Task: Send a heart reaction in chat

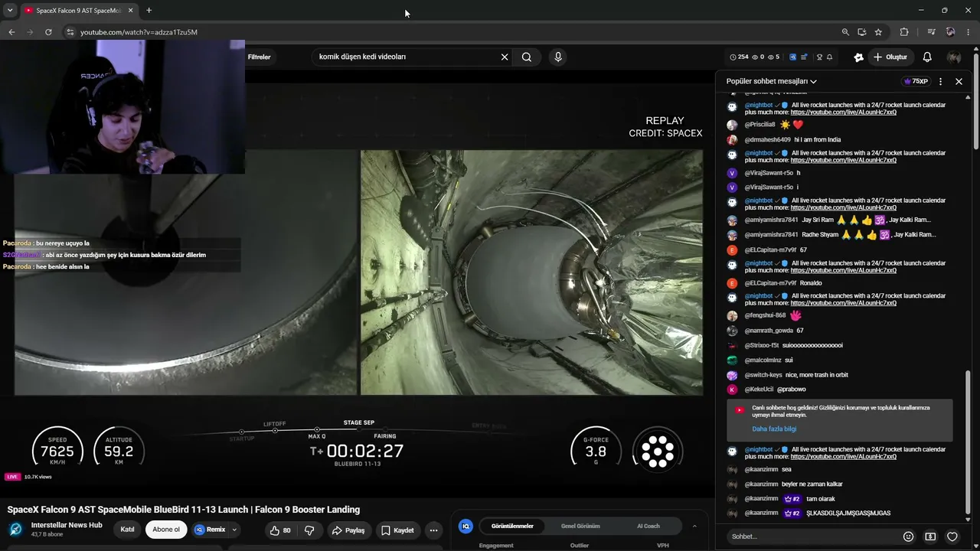Action: pos(952,536)
